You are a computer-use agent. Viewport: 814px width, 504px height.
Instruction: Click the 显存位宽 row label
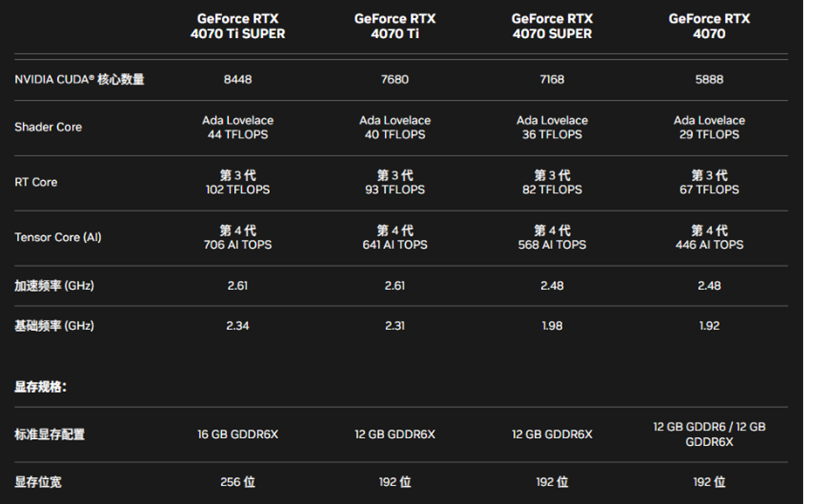coord(38,482)
